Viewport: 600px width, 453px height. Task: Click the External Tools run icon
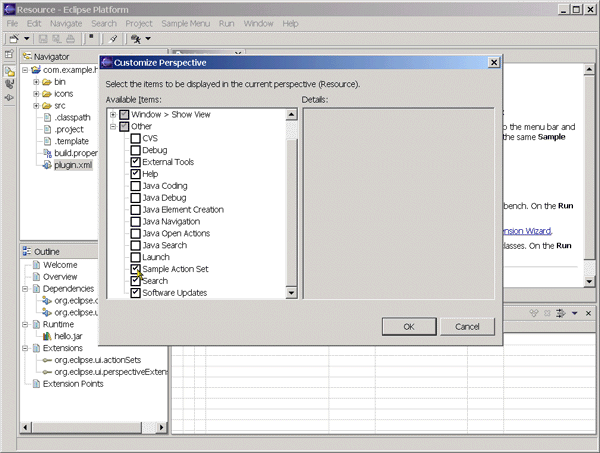tap(135, 39)
